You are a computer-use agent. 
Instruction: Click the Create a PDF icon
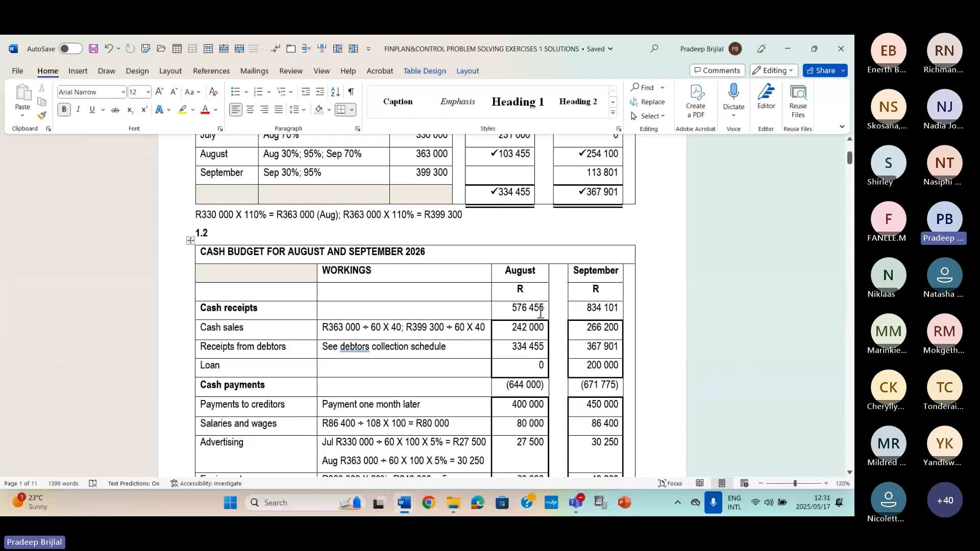coord(696,97)
